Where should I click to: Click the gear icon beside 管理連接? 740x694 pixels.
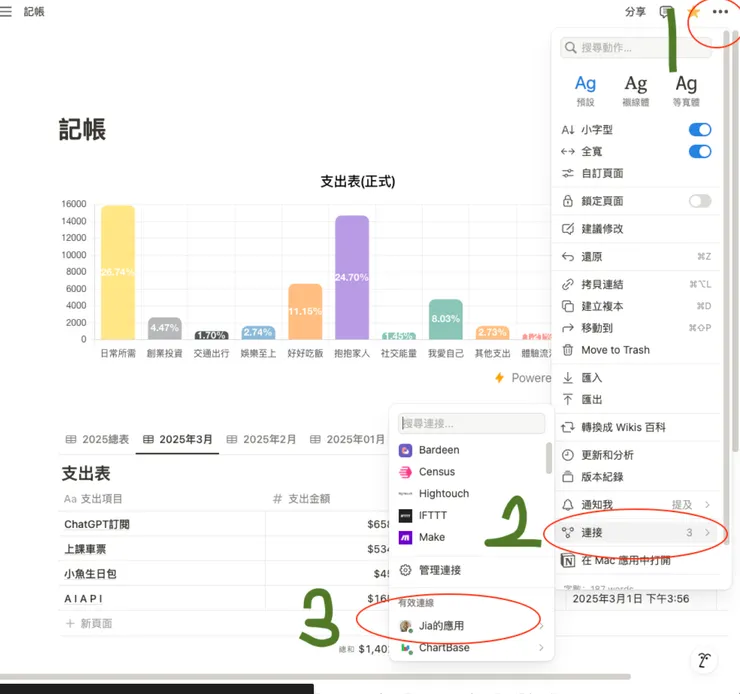(405, 570)
